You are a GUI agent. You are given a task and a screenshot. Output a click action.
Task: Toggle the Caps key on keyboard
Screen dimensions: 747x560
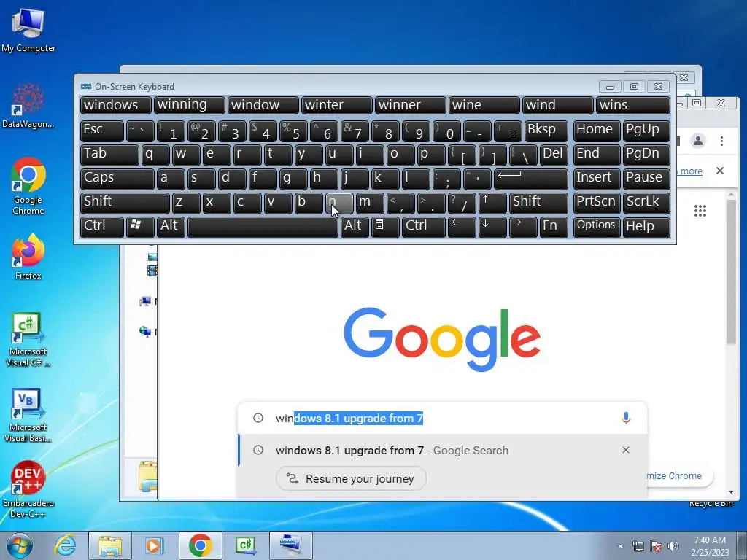tap(117, 179)
